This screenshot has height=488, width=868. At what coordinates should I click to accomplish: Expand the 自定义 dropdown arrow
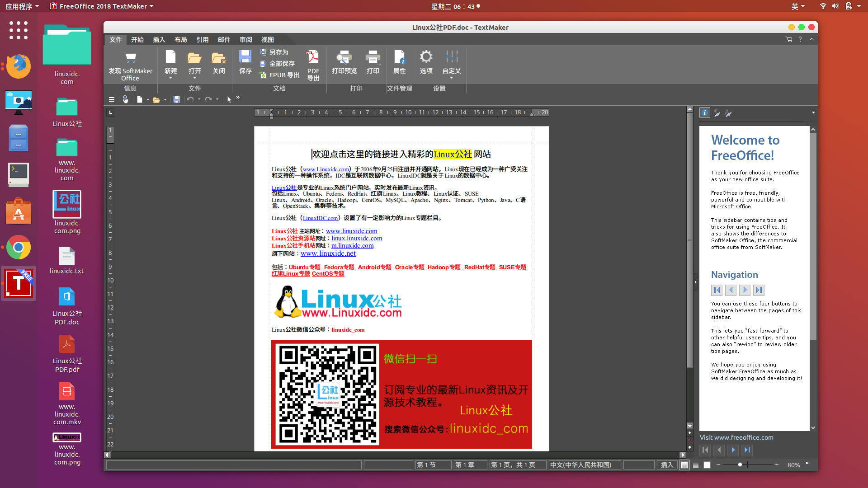(x=452, y=78)
